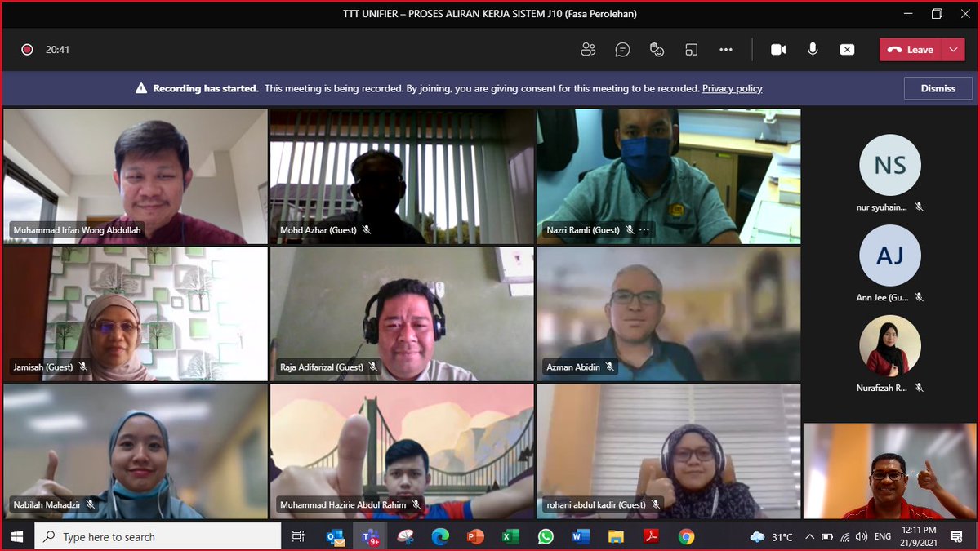Mute your microphone
Screen dimensions: 980x551
click(x=813, y=49)
